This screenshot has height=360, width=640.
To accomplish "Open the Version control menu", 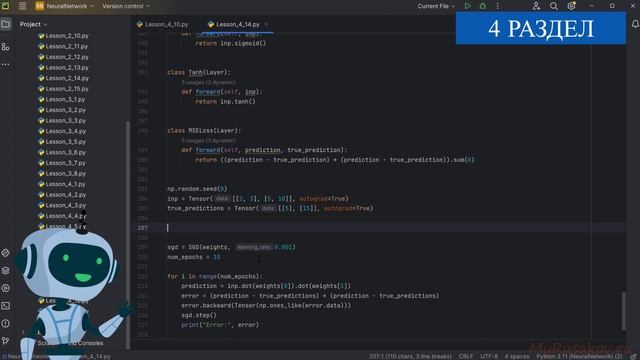I will tap(126, 6).
